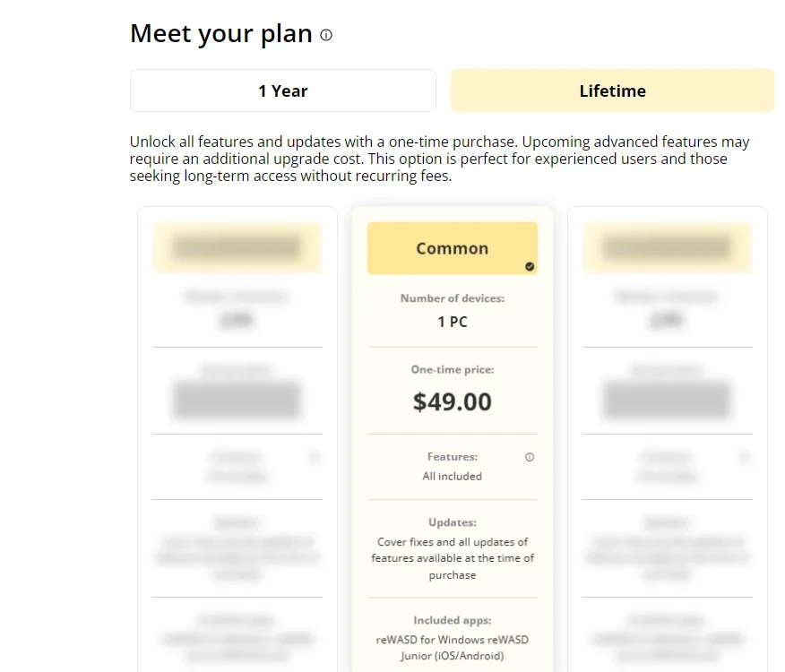Click the blurred features info icon in right card
Image resolution: width=785 pixels, height=672 pixels.
[x=745, y=457]
